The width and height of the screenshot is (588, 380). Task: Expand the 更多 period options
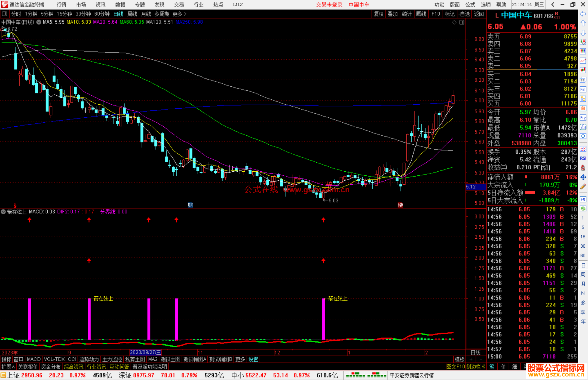pos(179,14)
